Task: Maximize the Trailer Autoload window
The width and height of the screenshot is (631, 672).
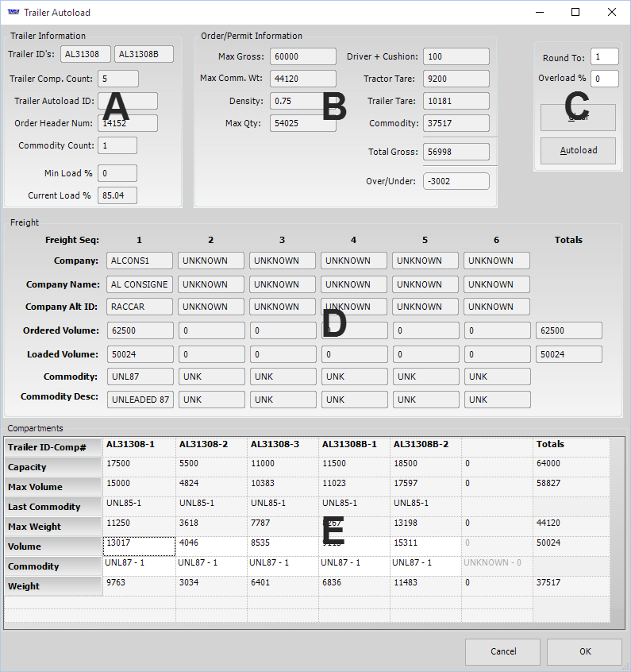Action: coord(575,13)
